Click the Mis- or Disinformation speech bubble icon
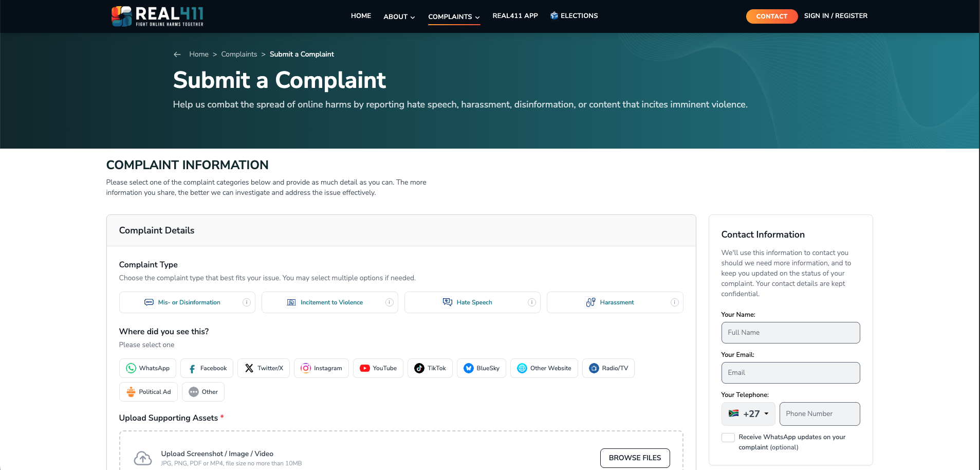This screenshot has width=980, height=470. tap(149, 302)
